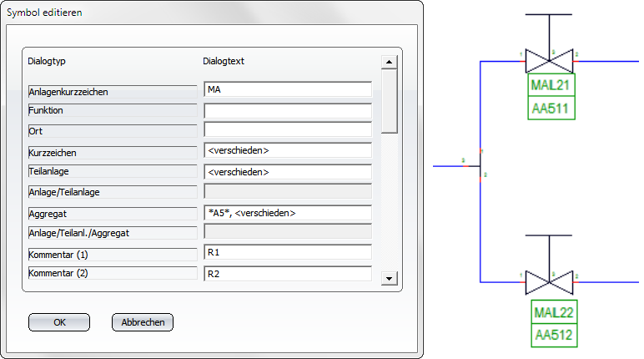Click the Kurzzeichen label

(x=113, y=153)
